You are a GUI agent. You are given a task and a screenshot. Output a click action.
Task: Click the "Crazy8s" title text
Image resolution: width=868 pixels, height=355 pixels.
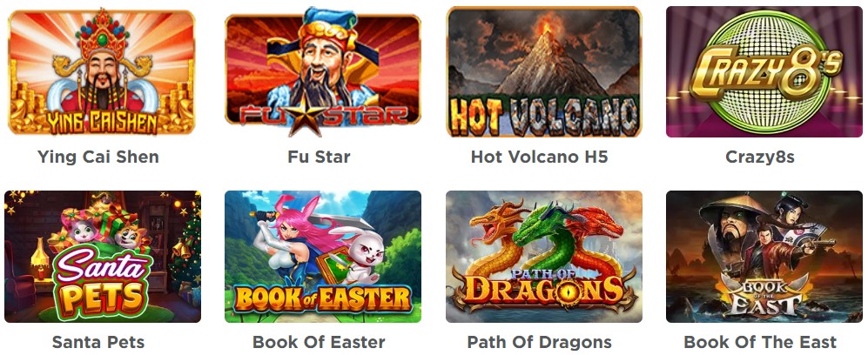[x=759, y=157]
